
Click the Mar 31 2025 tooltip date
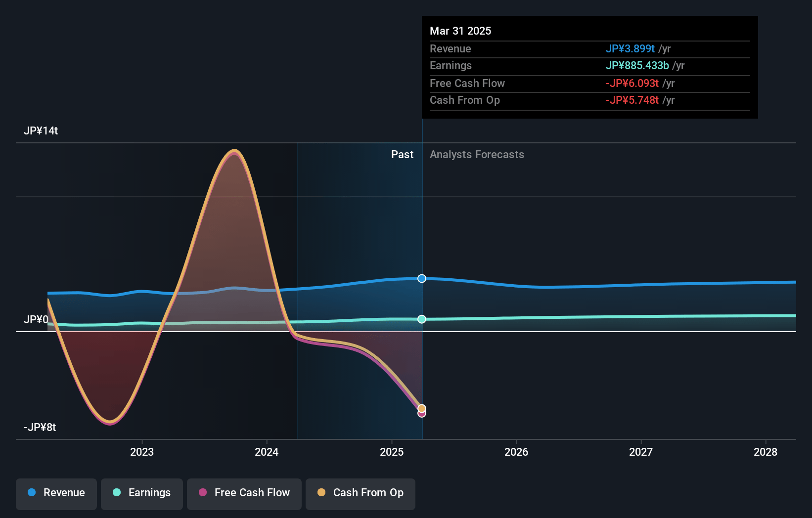pos(460,31)
